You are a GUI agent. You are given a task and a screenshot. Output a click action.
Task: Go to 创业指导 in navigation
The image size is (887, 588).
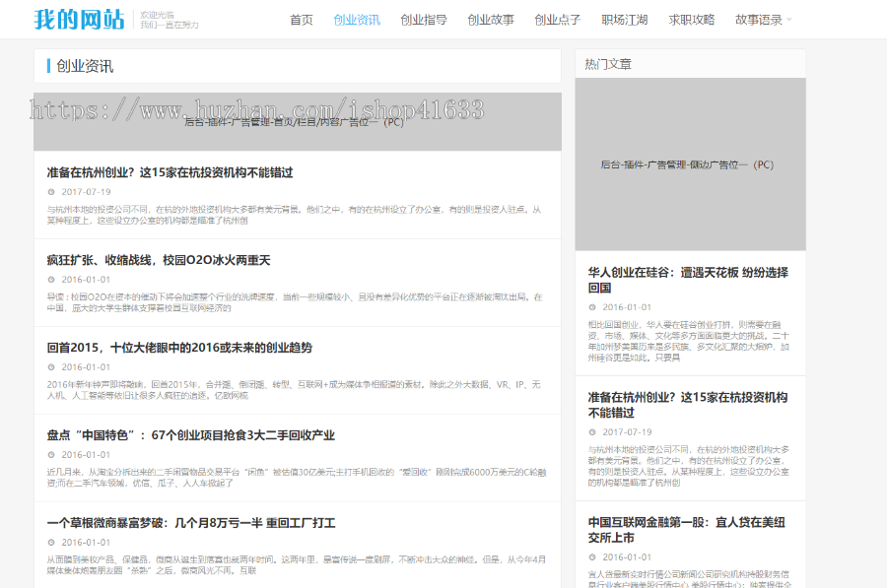click(x=424, y=20)
